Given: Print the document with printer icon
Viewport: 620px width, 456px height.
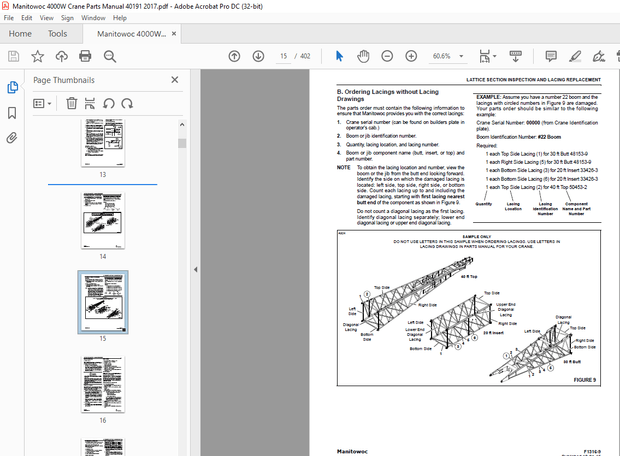Looking at the screenshot, I should (85, 56).
